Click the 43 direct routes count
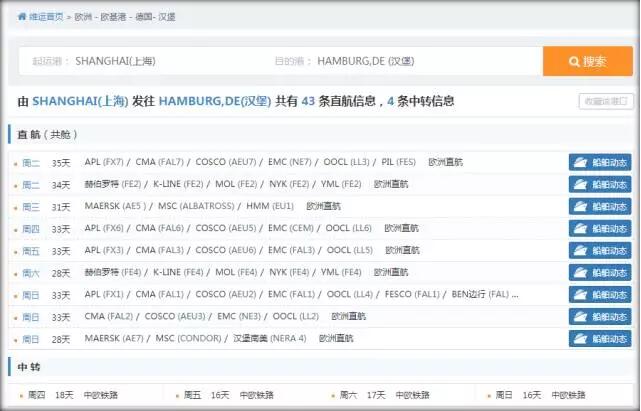The height and width of the screenshot is (411, 641). pyautogui.click(x=308, y=101)
